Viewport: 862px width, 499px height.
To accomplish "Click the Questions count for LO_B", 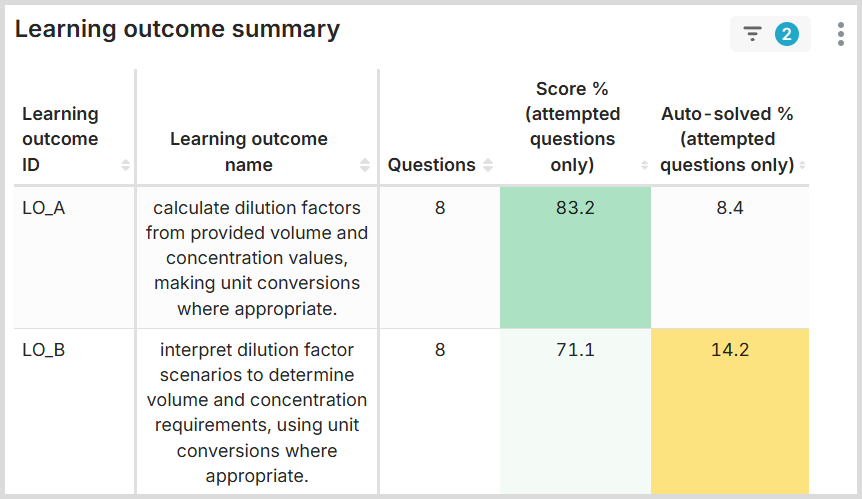I will coord(440,350).
